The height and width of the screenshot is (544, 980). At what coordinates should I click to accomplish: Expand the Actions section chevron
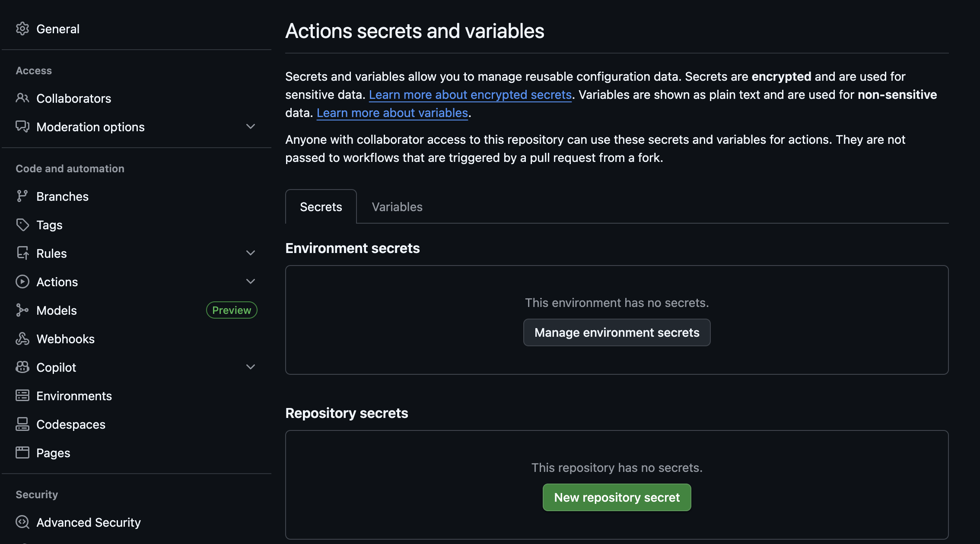(251, 281)
